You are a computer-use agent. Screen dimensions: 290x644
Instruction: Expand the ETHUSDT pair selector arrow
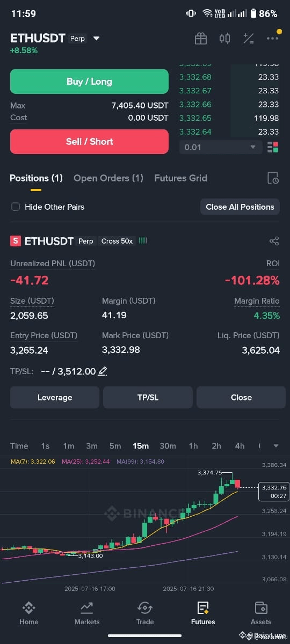coord(96,39)
